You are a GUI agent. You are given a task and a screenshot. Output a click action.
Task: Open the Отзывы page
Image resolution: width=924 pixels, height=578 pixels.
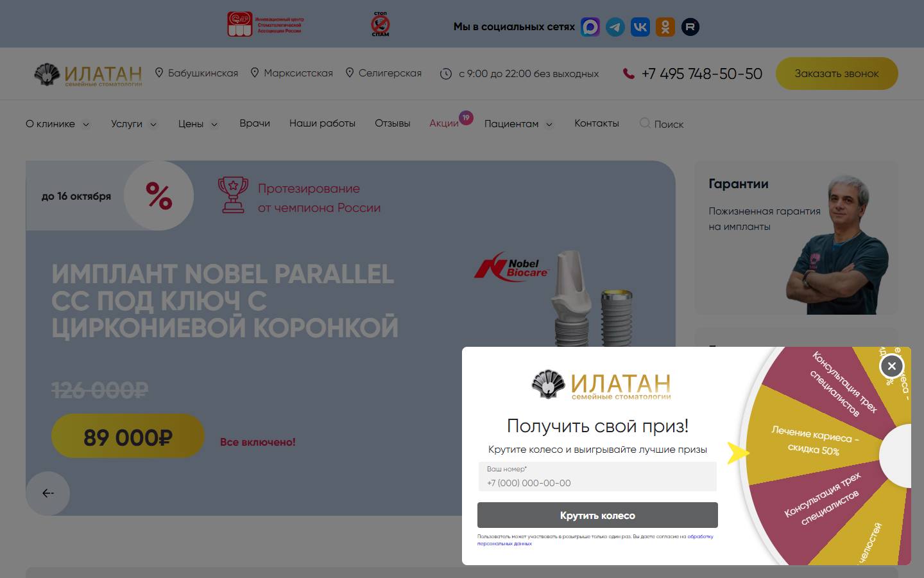pos(393,123)
